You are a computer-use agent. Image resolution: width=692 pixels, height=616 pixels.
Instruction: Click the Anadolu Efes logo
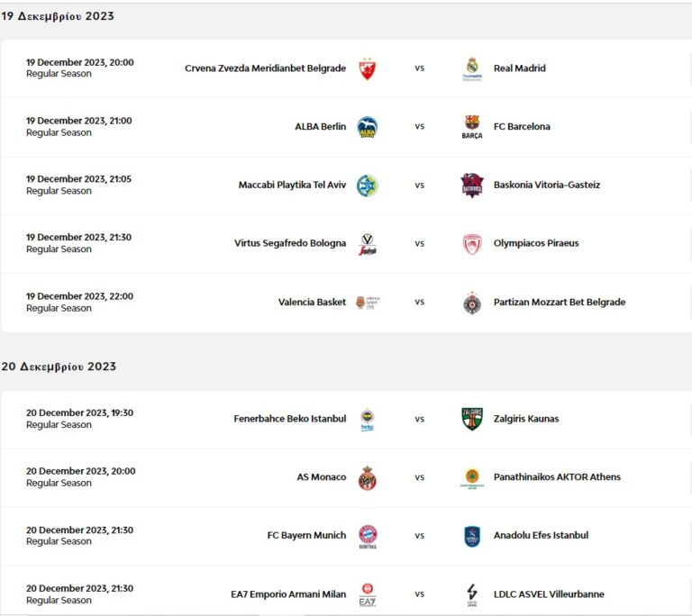[x=472, y=536]
